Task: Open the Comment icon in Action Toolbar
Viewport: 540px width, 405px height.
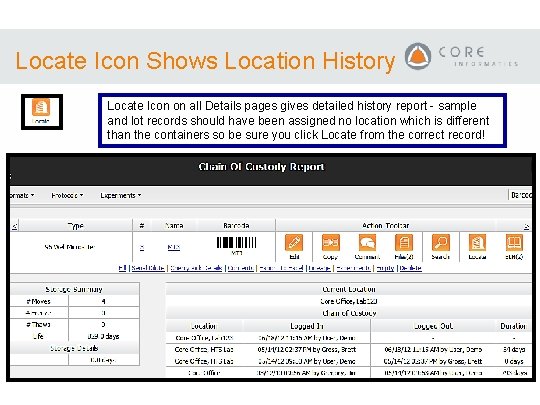Action: click(367, 243)
